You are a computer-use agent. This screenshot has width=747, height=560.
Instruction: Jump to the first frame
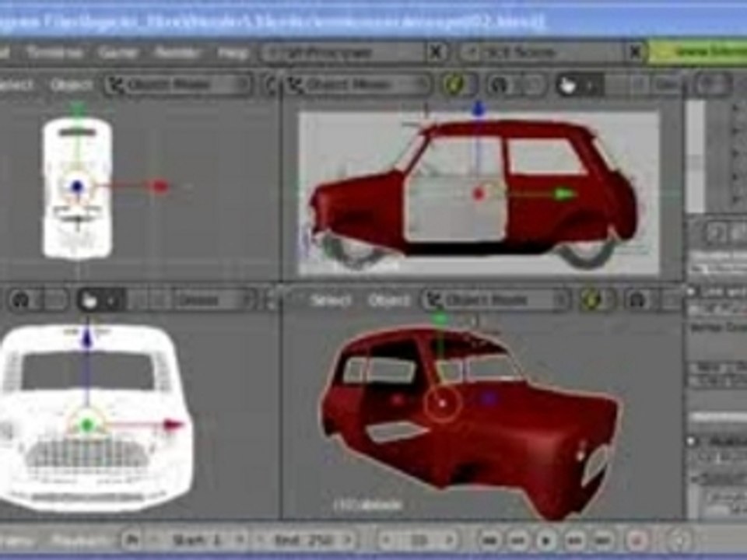489,541
